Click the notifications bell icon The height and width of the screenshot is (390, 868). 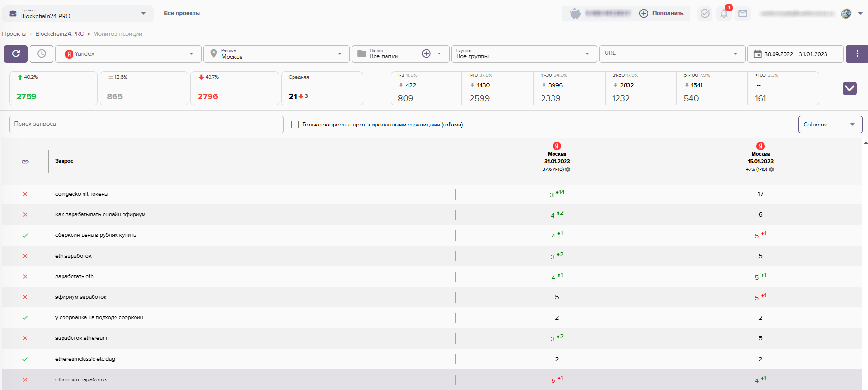[724, 13]
